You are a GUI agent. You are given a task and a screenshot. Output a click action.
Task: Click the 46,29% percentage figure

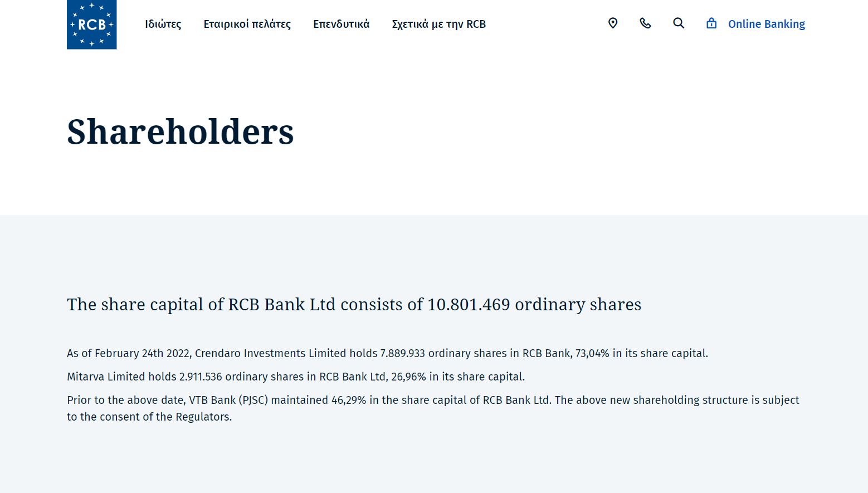click(x=349, y=400)
